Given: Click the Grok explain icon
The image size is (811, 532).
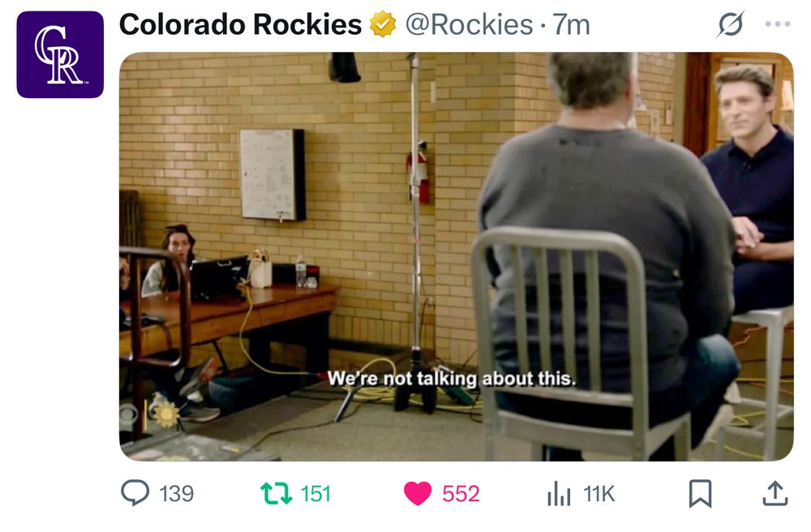Looking at the screenshot, I should click(731, 24).
